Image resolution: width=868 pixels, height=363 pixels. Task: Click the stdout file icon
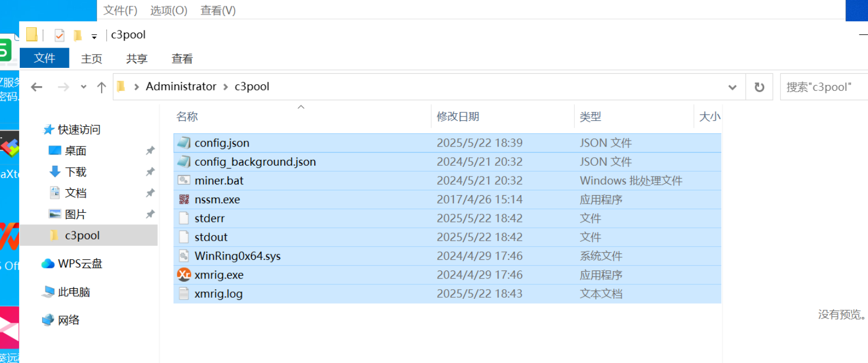[x=184, y=237]
